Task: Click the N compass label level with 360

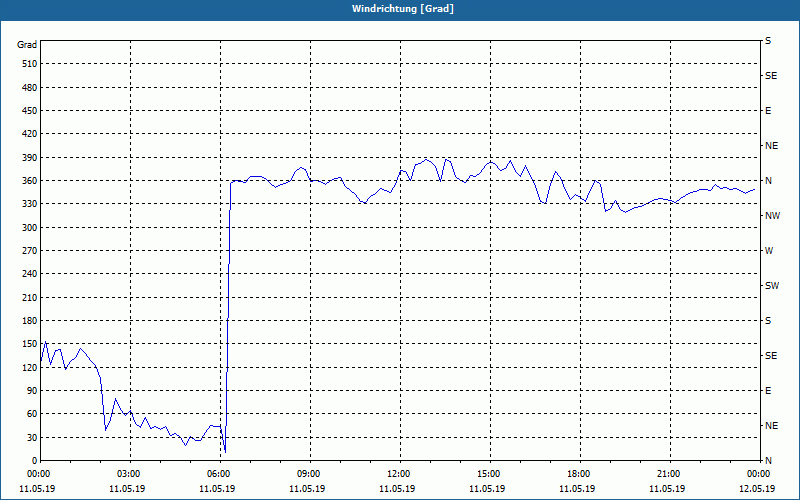Action: point(768,181)
